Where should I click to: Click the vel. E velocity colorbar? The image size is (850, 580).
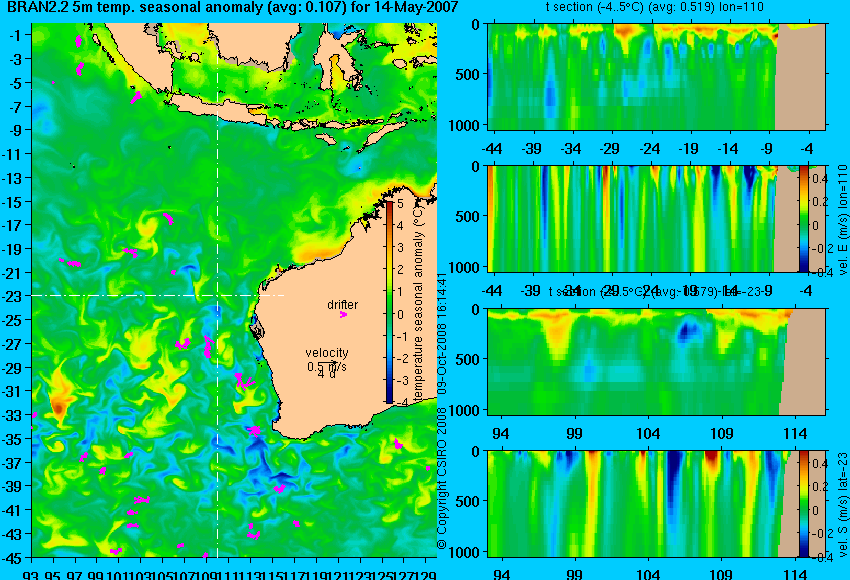(x=803, y=218)
